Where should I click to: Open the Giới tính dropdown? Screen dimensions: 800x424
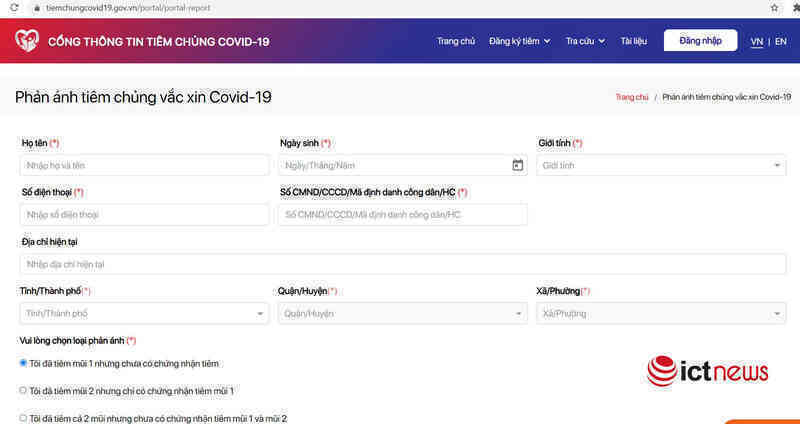click(661, 165)
